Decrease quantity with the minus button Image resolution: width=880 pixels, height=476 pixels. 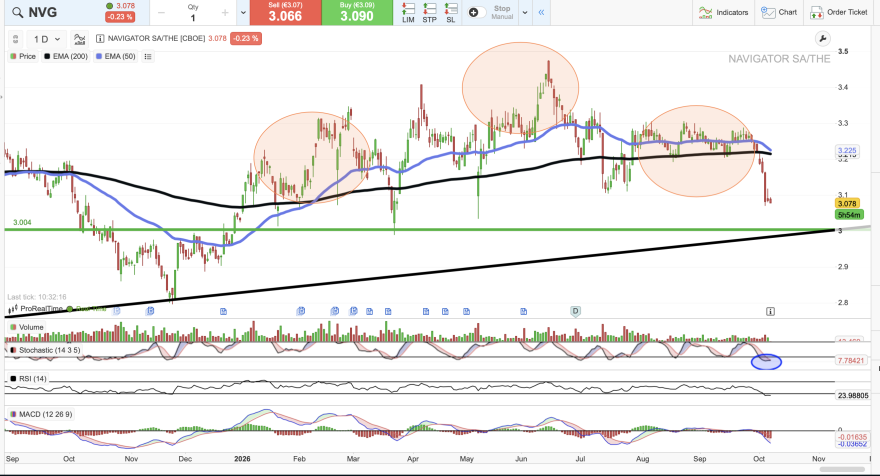[161, 13]
